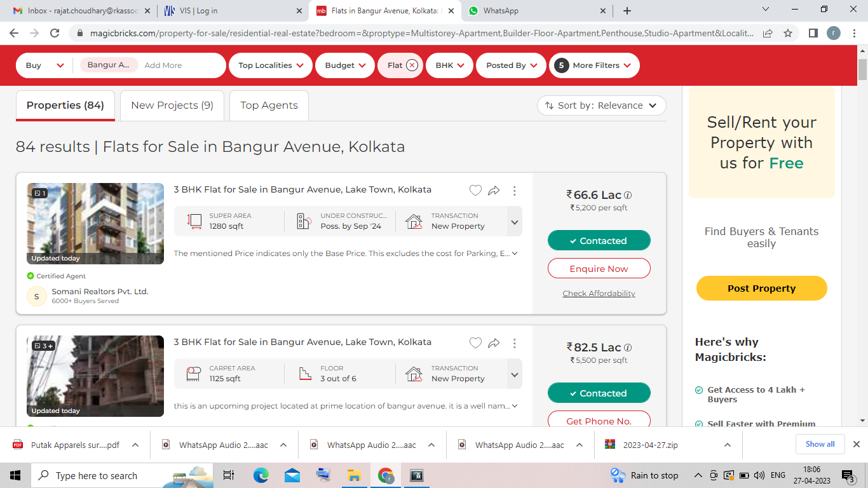The image size is (868, 488).
Task: Open Posted By filter dropdown
Action: pyautogui.click(x=512, y=65)
